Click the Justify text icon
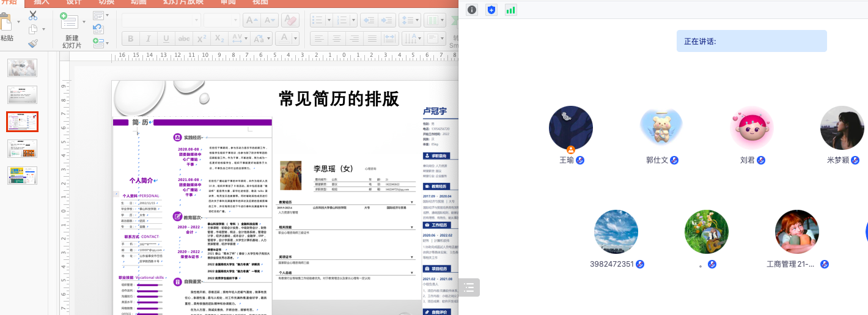 tap(371, 39)
